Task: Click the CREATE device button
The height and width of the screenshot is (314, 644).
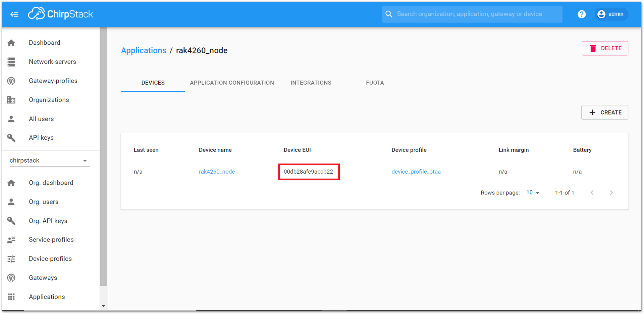Action: tap(604, 113)
